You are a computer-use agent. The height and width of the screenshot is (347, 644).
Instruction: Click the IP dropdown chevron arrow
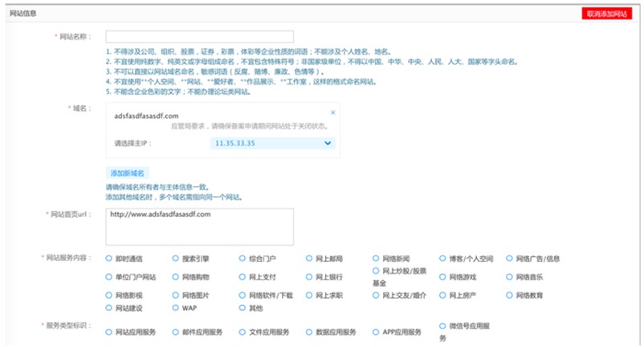tap(327, 143)
